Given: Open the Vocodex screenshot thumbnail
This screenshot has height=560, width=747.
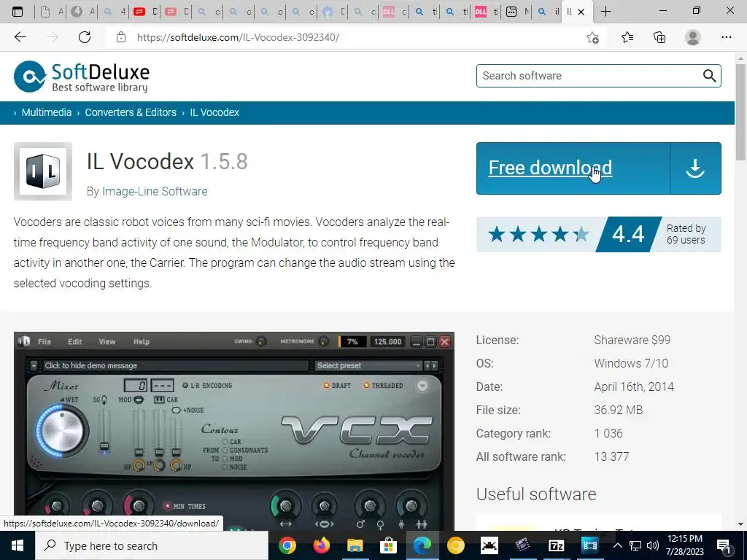Looking at the screenshot, I should tap(234, 431).
